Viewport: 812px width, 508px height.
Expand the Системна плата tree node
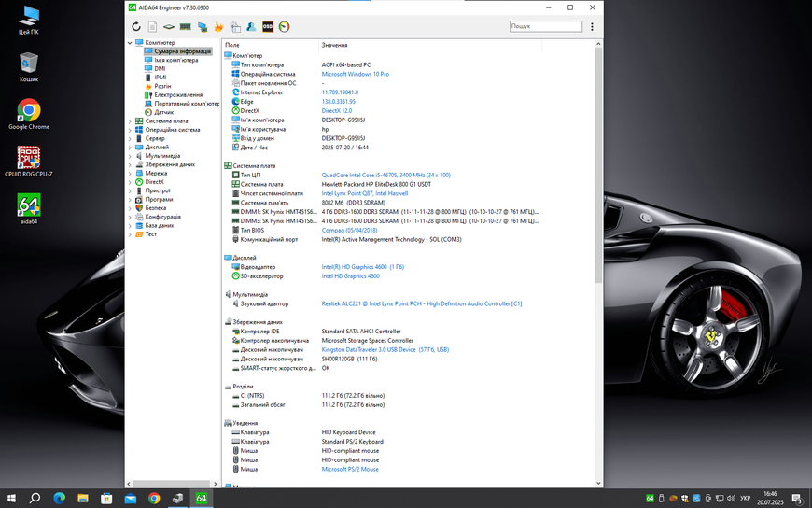[x=130, y=120]
